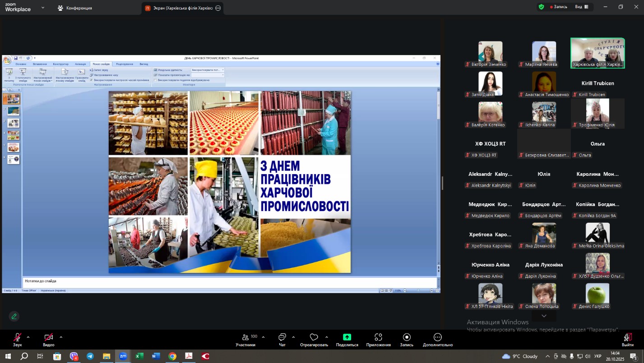Expand video settings arrow beside Видео
Viewport: 644px width, 363px height.
point(61,337)
